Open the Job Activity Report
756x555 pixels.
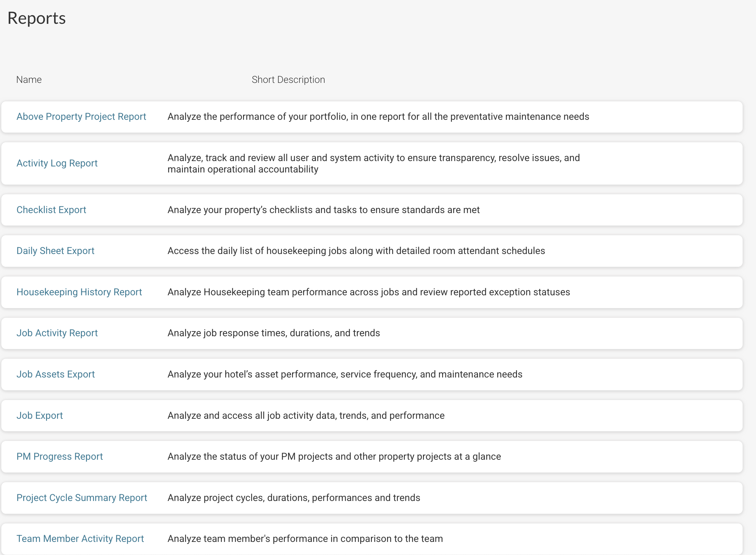point(57,333)
